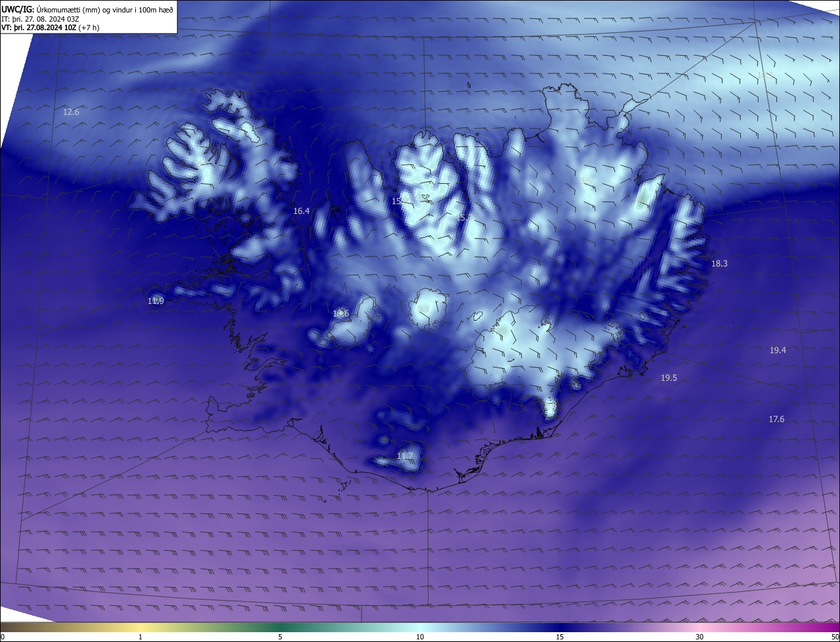
Task: Select the 'IT: þri. 27. 08. 2024 03Z' line
Action: click(41, 19)
